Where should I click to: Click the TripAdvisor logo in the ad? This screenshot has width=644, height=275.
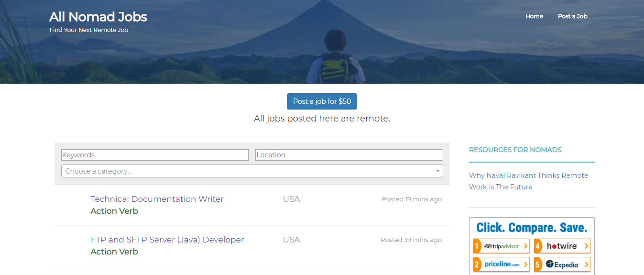coord(502,246)
